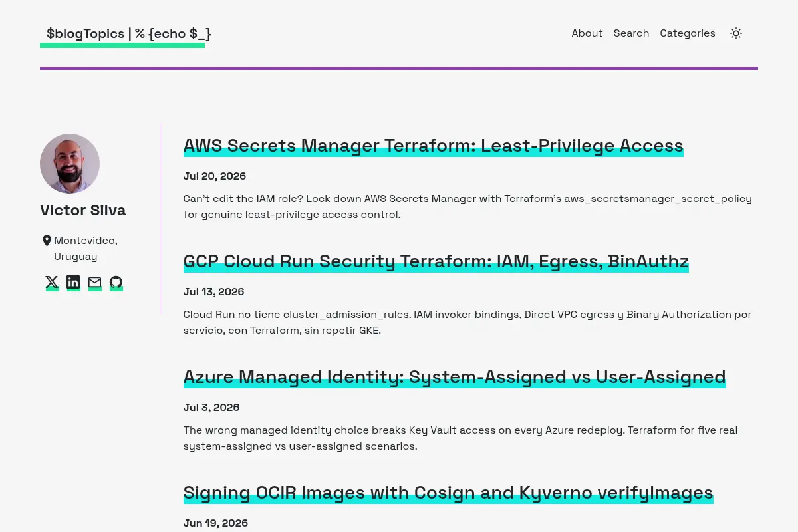Open the About page
The image size is (798, 532).
coord(587,33)
